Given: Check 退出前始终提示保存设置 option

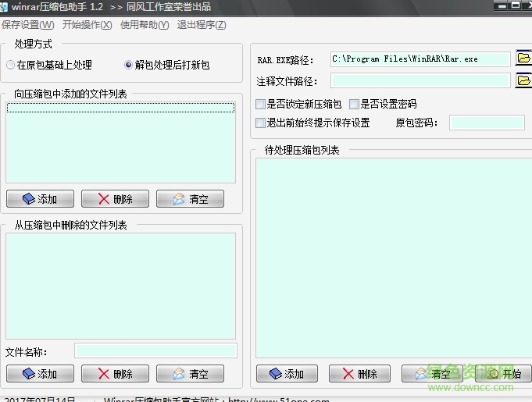Looking at the screenshot, I should click(261, 123).
